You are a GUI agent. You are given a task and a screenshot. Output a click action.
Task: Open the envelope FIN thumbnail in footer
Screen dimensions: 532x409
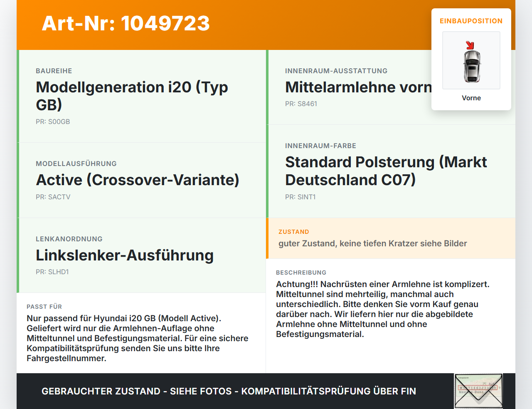[478, 391]
